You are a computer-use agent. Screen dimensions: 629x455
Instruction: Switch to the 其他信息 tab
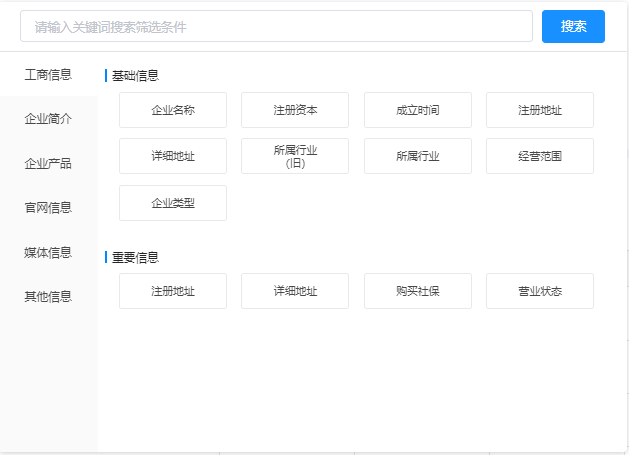48,296
